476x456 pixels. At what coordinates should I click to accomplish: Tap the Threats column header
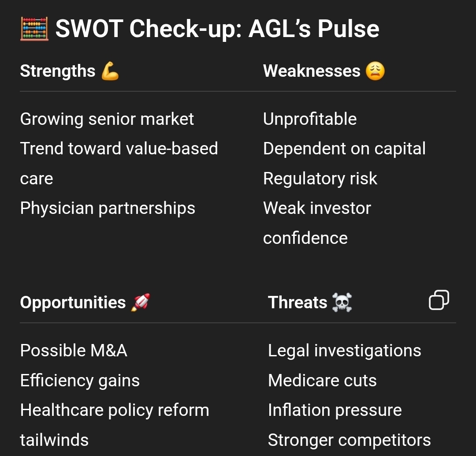[297, 303]
